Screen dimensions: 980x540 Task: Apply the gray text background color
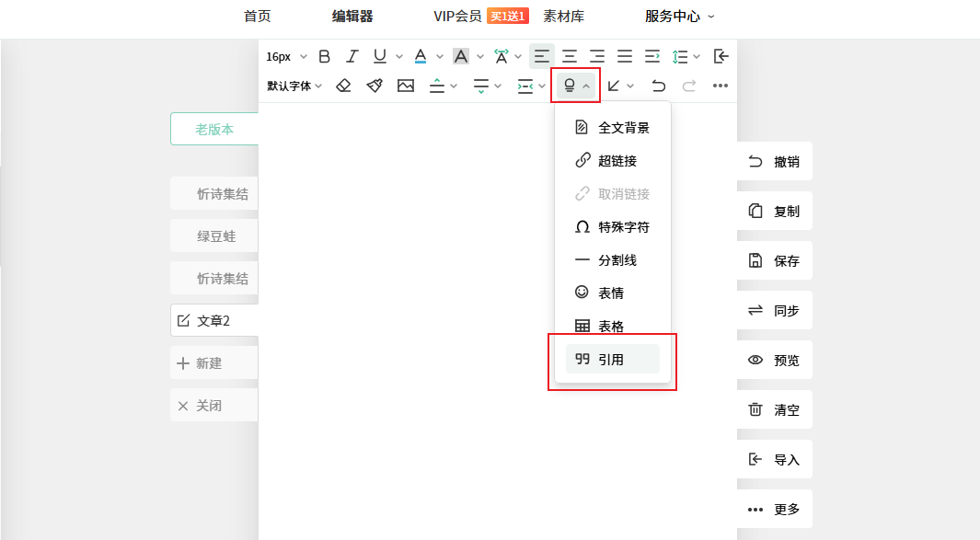click(x=461, y=57)
